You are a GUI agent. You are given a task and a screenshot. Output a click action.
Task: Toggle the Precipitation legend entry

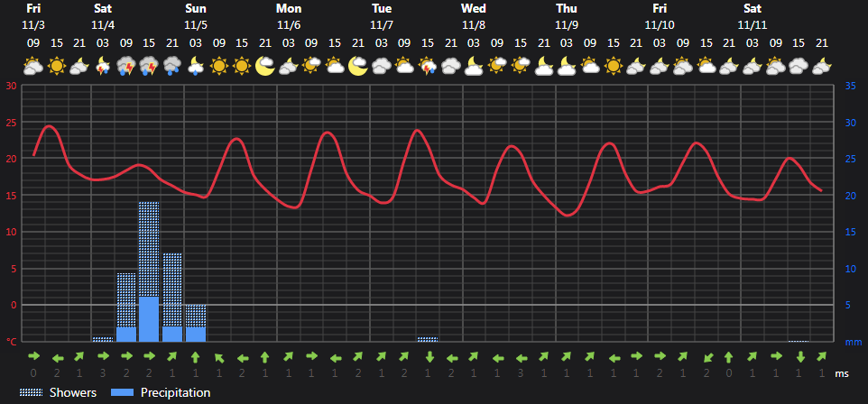click(161, 393)
